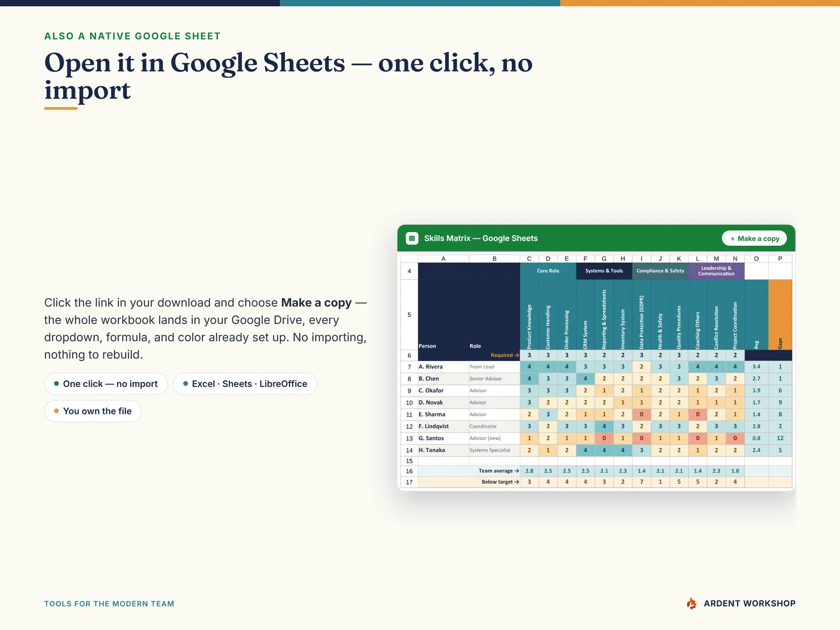Select the 'One click — no import' pill
Viewport: 840px width, 630px height.
point(106,384)
